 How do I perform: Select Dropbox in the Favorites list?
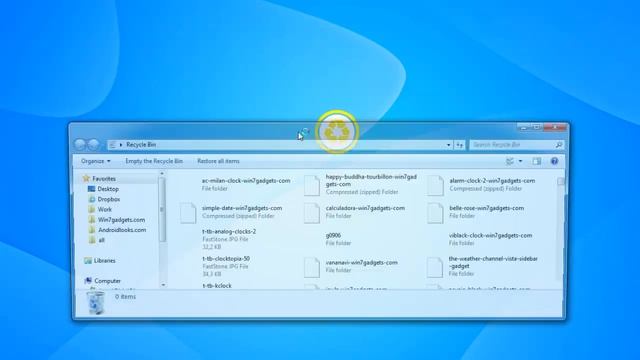[109, 199]
